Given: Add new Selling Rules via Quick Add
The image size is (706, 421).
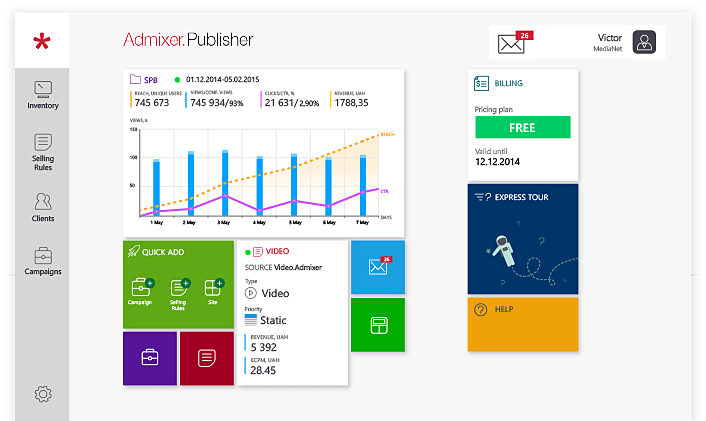Looking at the screenshot, I should (x=178, y=291).
